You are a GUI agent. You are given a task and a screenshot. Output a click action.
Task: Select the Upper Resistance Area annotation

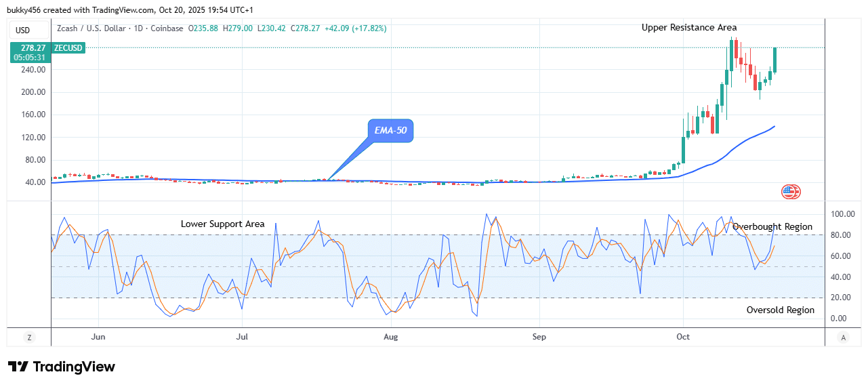(689, 28)
